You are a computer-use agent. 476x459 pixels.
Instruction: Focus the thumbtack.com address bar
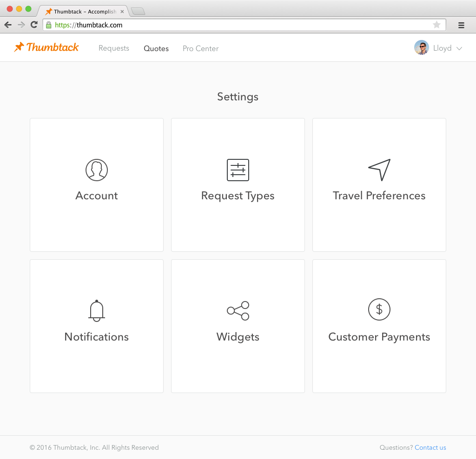pos(245,25)
